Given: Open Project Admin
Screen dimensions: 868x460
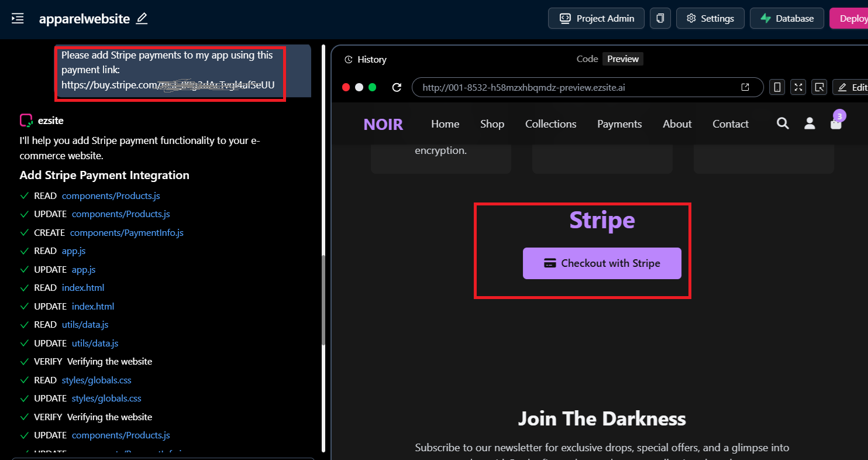Looking at the screenshot, I should pos(596,18).
